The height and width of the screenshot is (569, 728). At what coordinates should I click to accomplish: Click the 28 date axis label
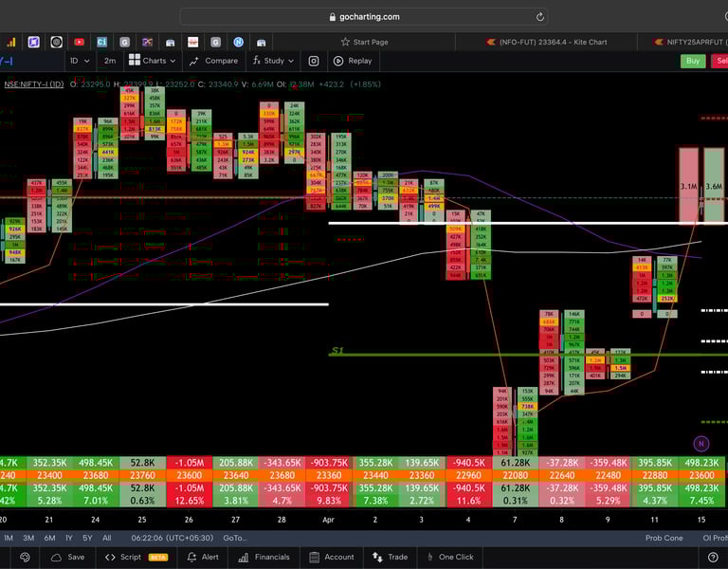click(282, 520)
